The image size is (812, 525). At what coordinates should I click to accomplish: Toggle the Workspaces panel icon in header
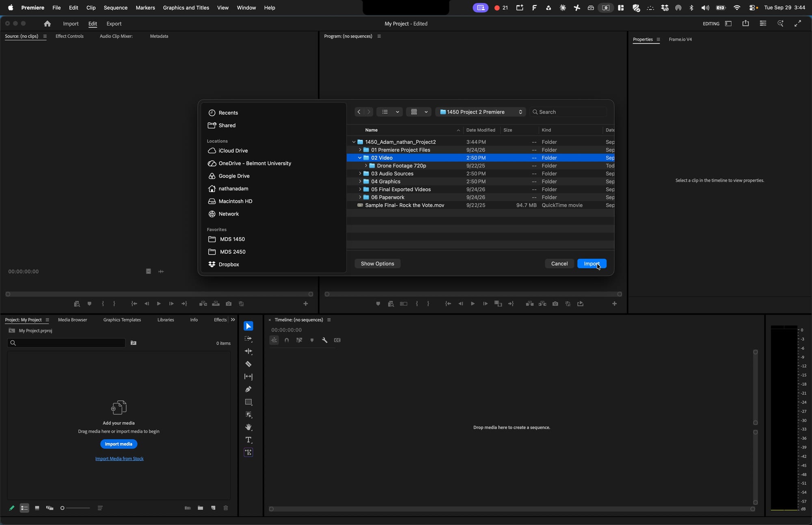click(x=728, y=24)
